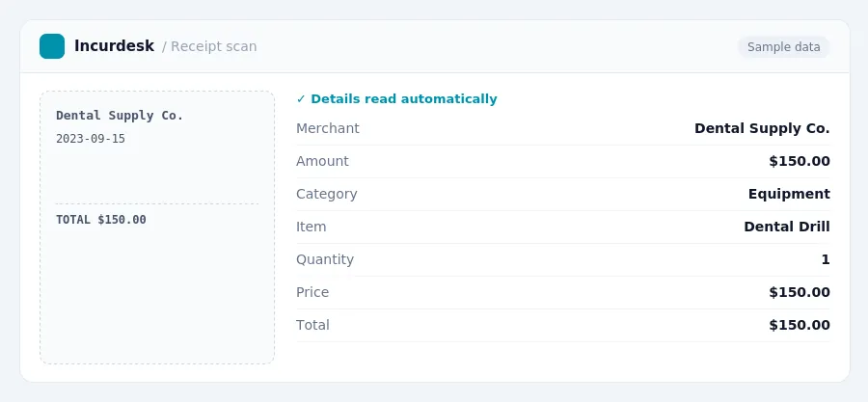Viewport: 868px width, 402px height.
Task: Click the TOTAL $150.00 line on receipt
Action: [x=100, y=220]
